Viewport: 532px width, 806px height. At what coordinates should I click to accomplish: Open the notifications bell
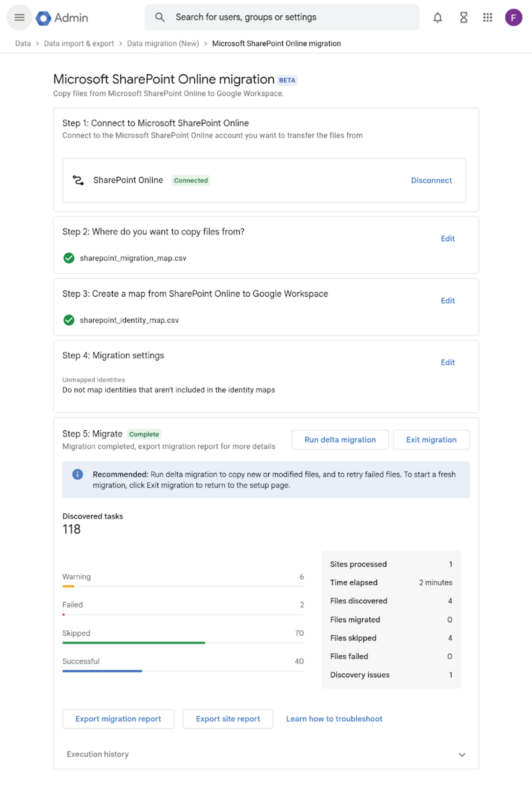(x=437, y=17)
